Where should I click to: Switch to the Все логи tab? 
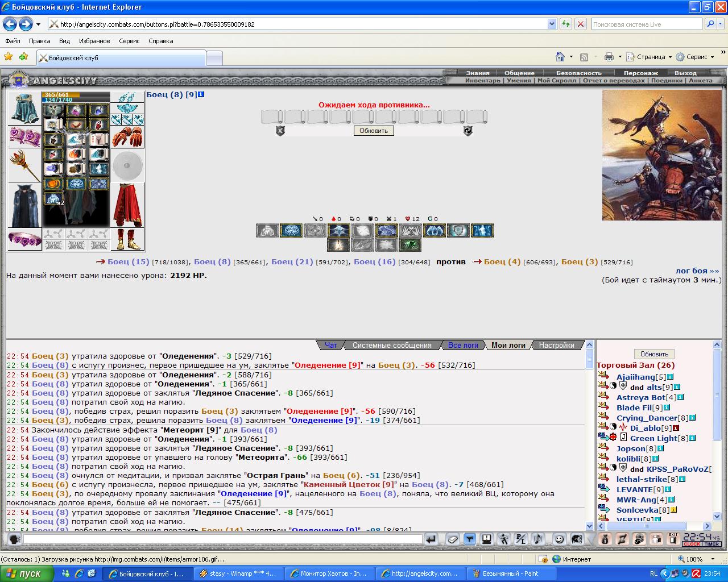(x=463, y=345)
